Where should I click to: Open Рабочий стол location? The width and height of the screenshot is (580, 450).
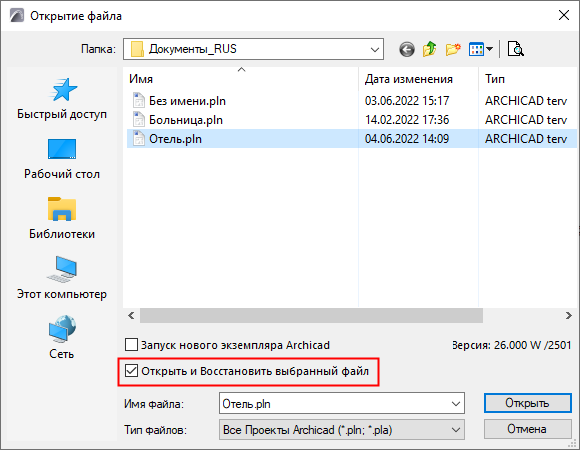coord(62,159)
